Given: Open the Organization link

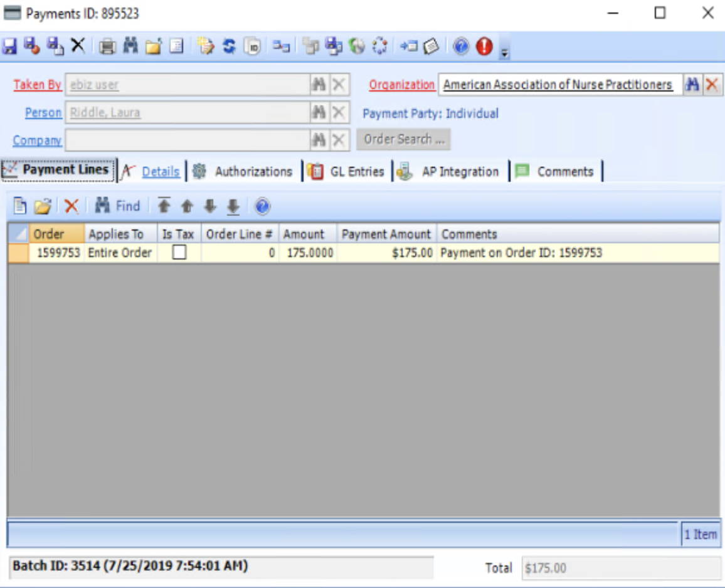Looking at the screenshot, I should 402,84.
